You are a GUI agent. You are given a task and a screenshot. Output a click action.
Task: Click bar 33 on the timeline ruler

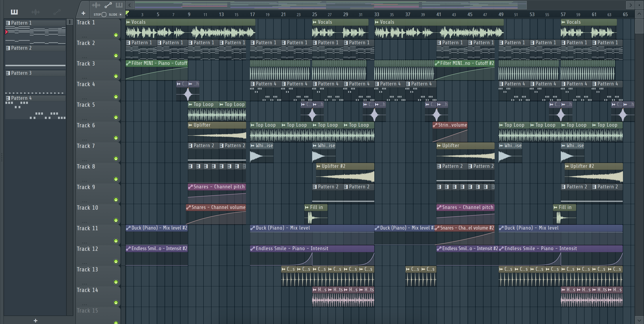(377, 15)
